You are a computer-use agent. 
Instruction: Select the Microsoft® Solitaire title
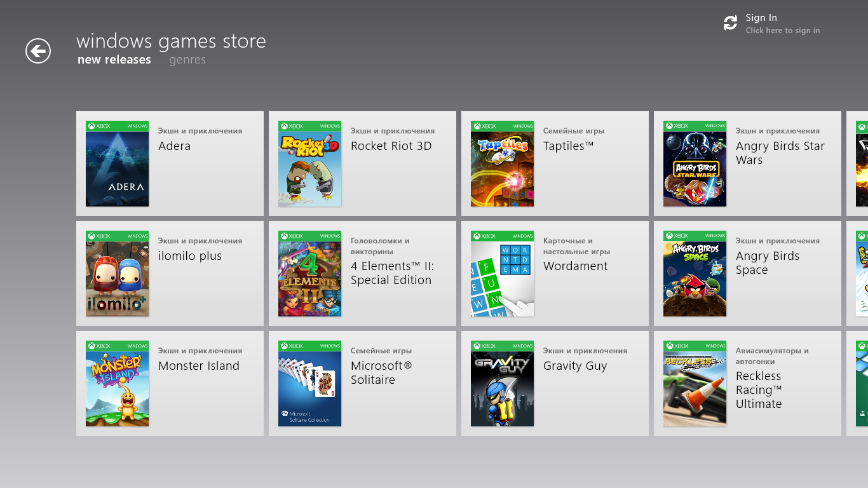pos(381,373)
